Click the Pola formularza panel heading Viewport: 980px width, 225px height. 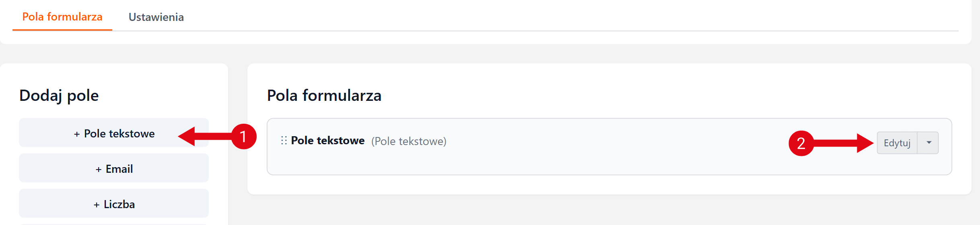pos(324,96)
